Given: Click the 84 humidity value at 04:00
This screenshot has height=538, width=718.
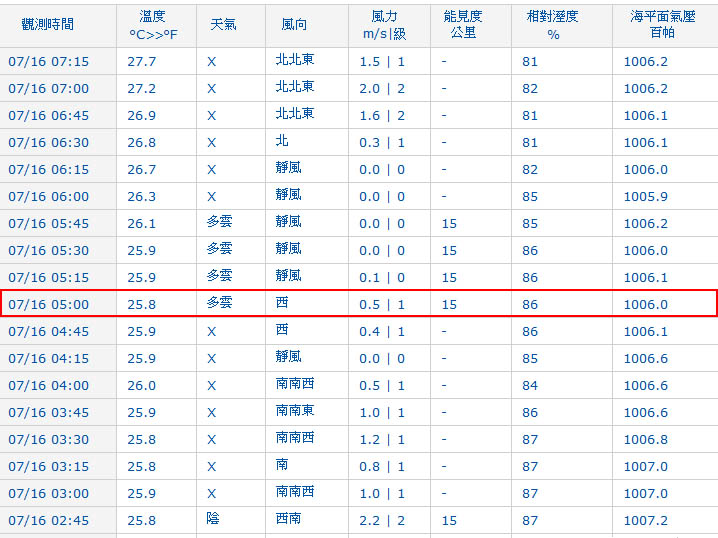Looking at the screenshot, I should tap(529, 385).
